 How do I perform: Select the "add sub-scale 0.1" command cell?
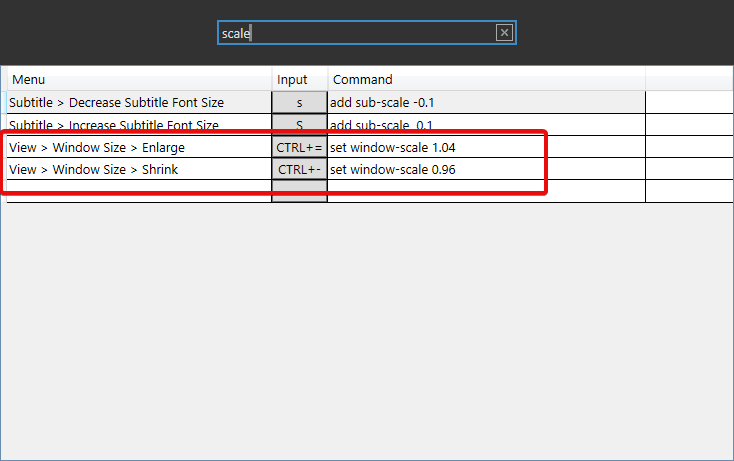[x=486, y=124]
